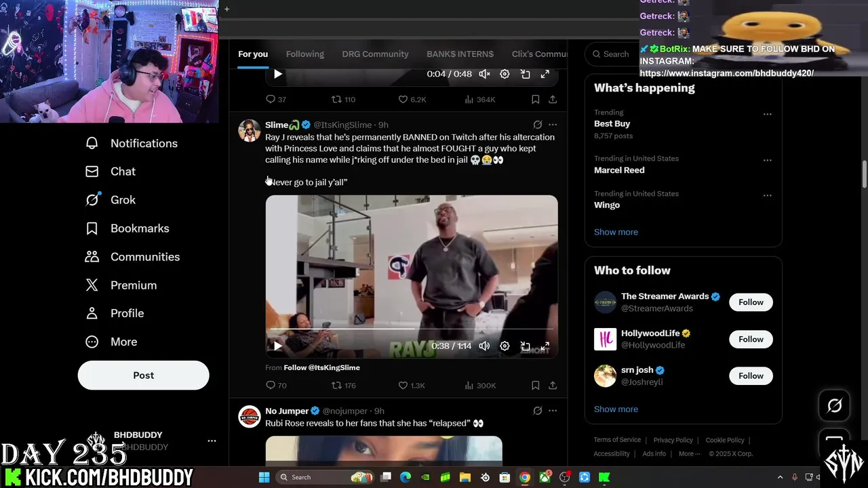Open the BANK$ INTERN$ tab
Viewport: 868px width, 488px height.
click(460, 54)
